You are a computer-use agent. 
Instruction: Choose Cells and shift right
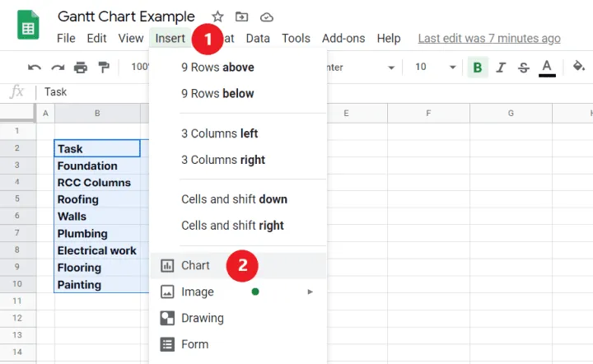238,226
